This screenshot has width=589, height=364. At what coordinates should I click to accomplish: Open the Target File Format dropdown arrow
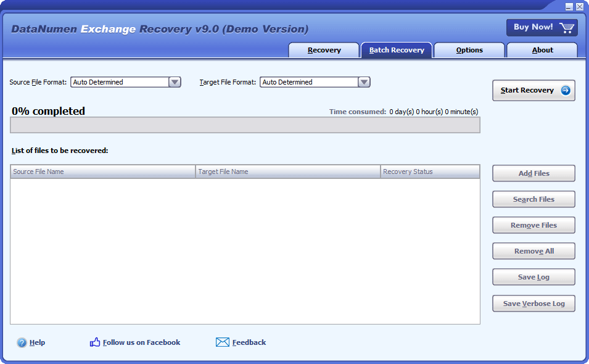364,82
